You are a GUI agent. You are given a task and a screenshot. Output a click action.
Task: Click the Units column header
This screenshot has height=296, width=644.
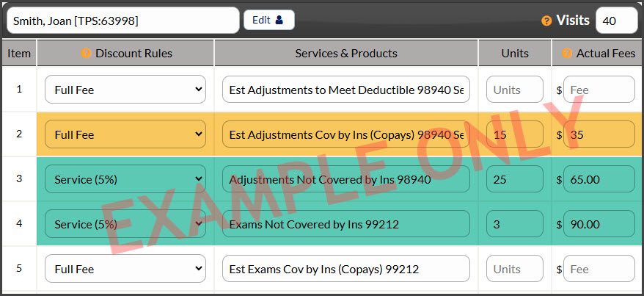(515, 53)
